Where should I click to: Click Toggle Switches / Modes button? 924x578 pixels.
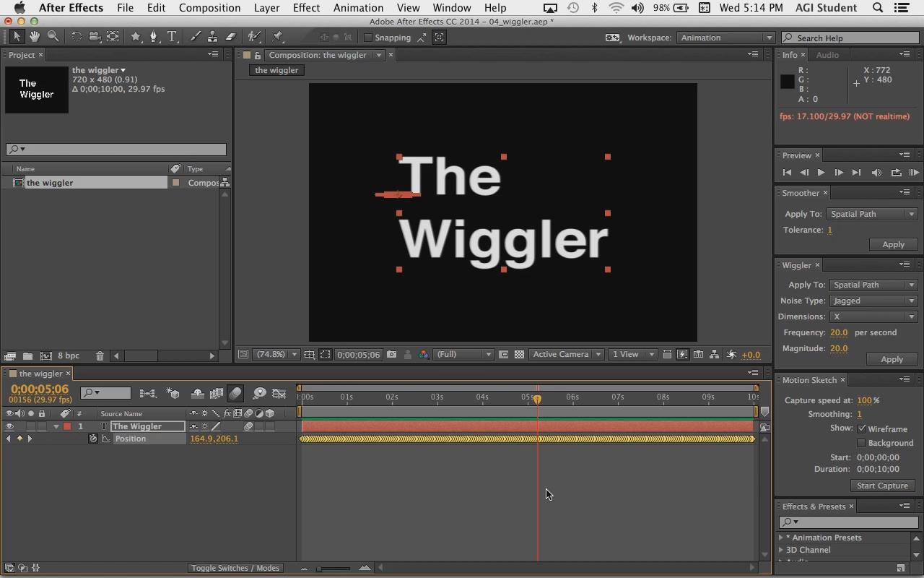235,568
